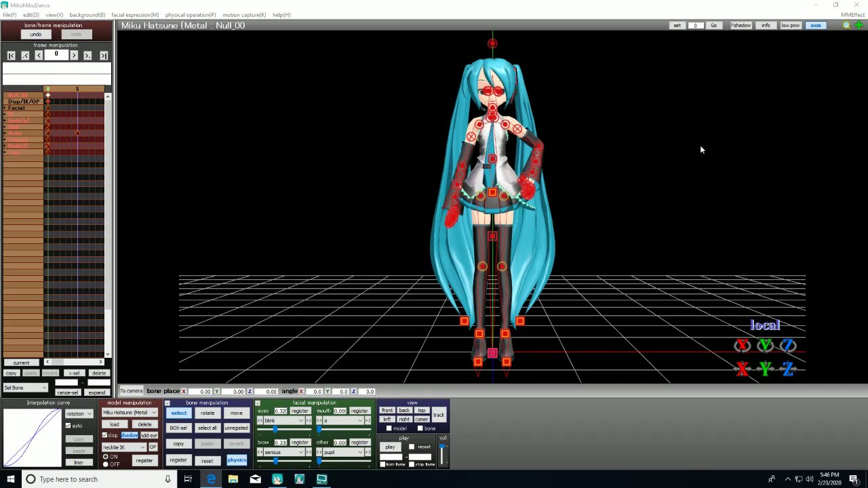Select the IK OFF radio button
868x488 pixels.
click(106, 464)
